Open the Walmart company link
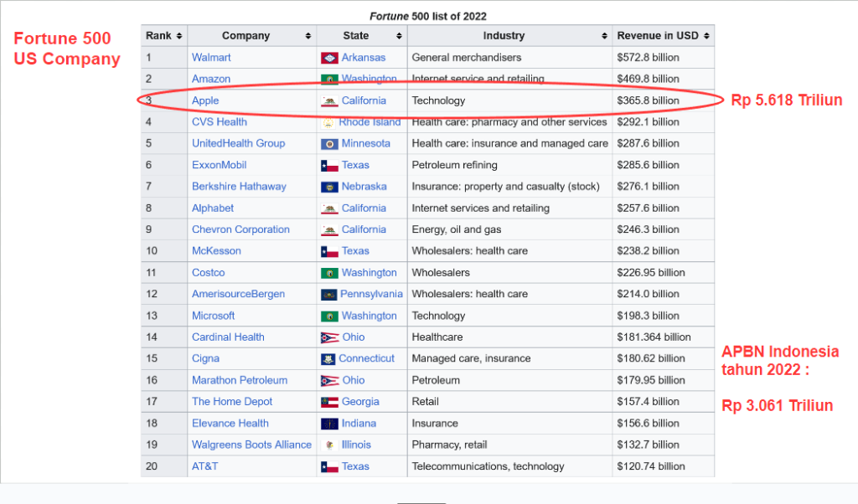 pos(211,58)
